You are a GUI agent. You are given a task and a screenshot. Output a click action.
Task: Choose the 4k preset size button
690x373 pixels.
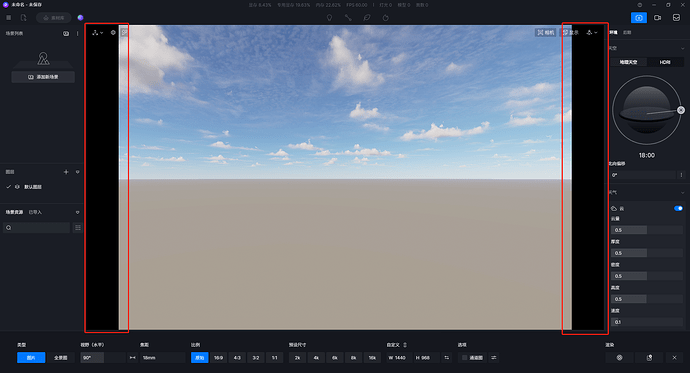click(316, 358)
